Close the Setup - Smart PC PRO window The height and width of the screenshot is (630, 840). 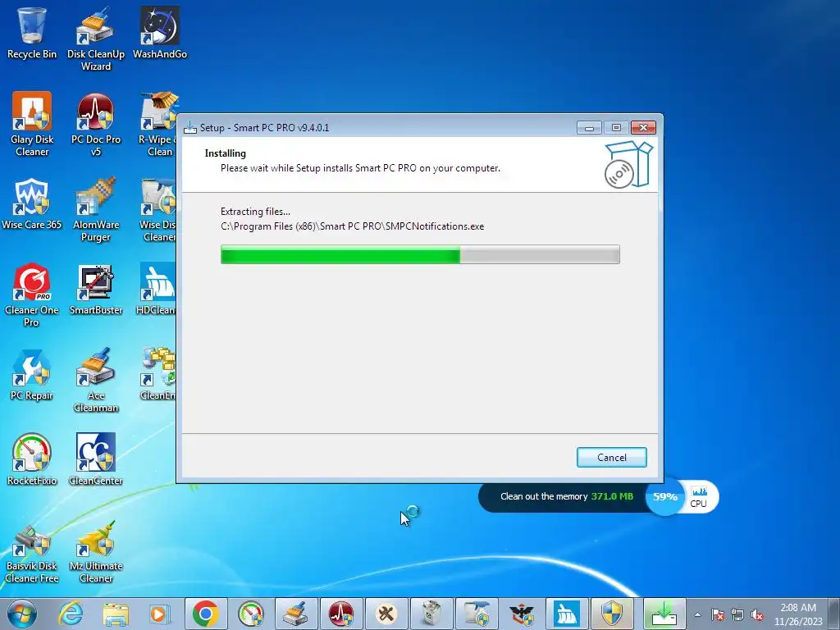pos(643,127)
